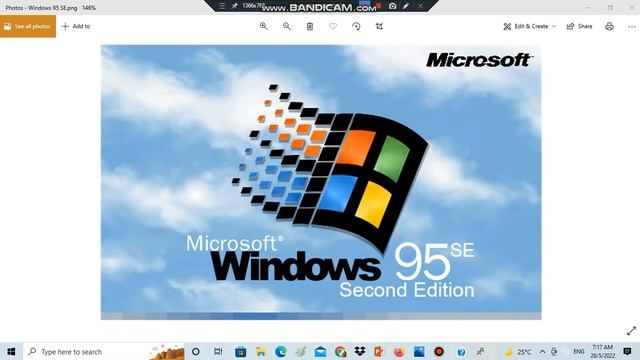Zoom out of the photo

point(287,26)
